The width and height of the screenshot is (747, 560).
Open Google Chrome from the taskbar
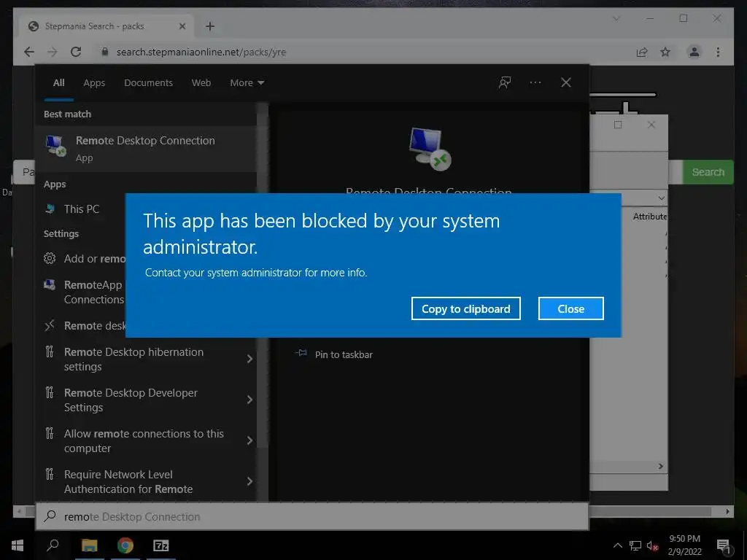[x=125, y=545]
